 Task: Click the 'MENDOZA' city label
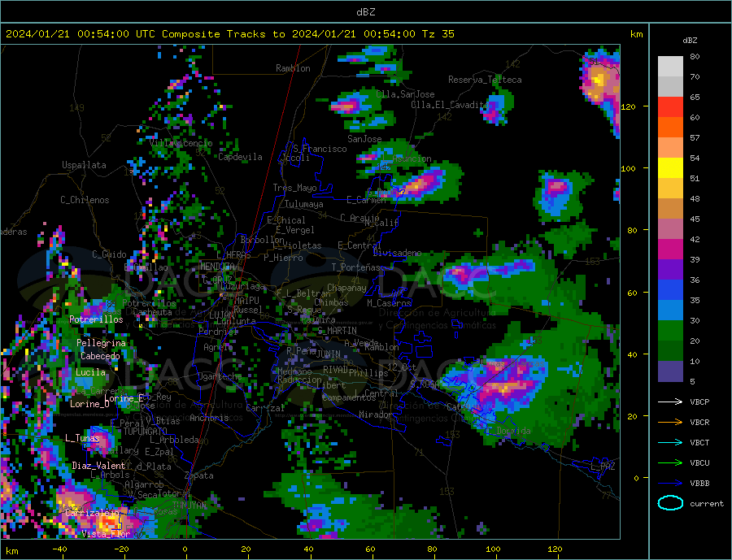[218, 266]
